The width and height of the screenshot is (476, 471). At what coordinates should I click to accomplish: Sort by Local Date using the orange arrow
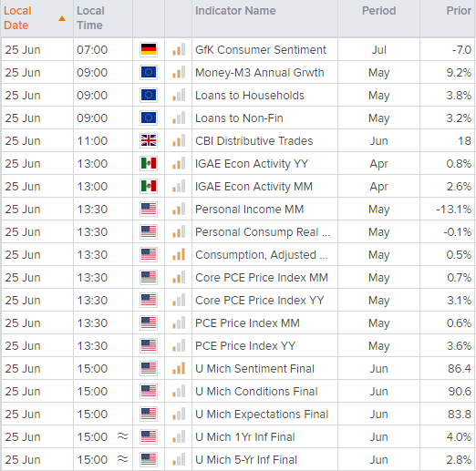(62, 18)
